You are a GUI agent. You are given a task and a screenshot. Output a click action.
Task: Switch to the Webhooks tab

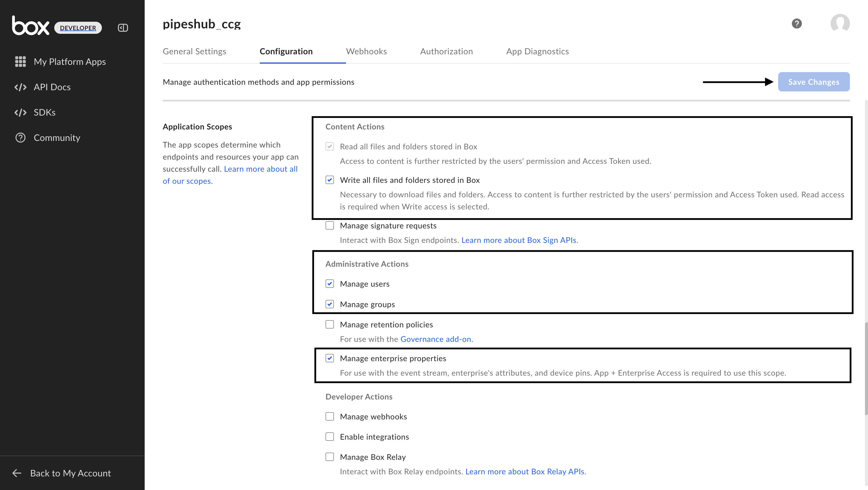pyautogui.click(x=366, y=51)
